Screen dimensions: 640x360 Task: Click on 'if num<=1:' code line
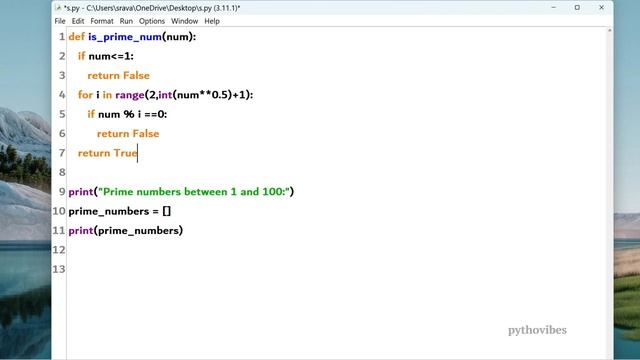coord(106,56)
